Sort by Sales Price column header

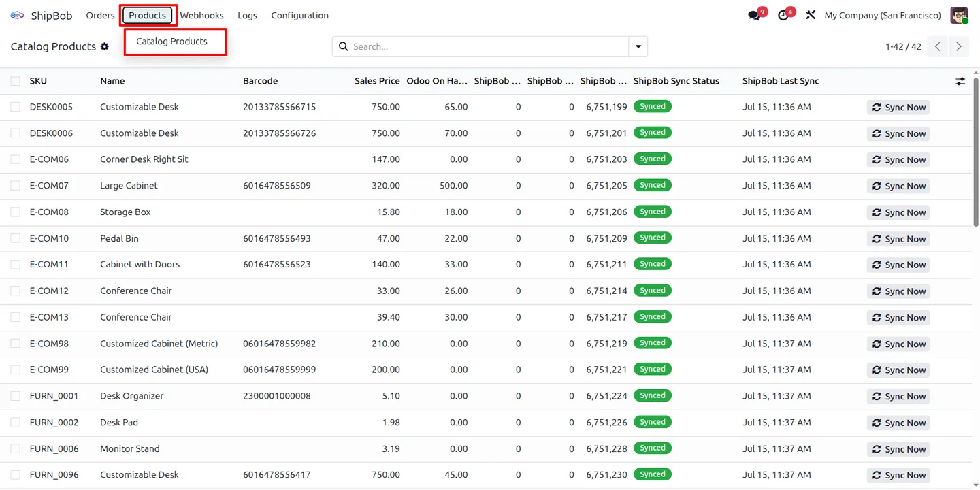[377, 81]
